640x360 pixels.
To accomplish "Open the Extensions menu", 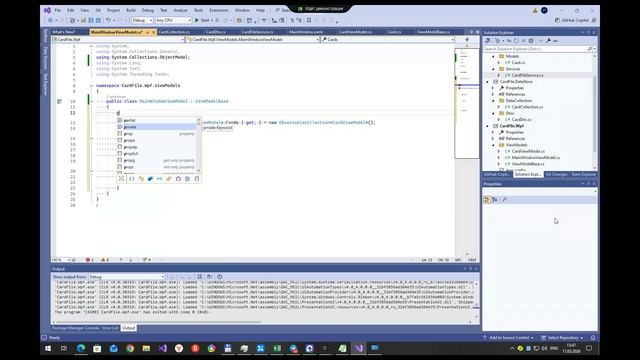I will pyautogui.click(x=219, y=10).
